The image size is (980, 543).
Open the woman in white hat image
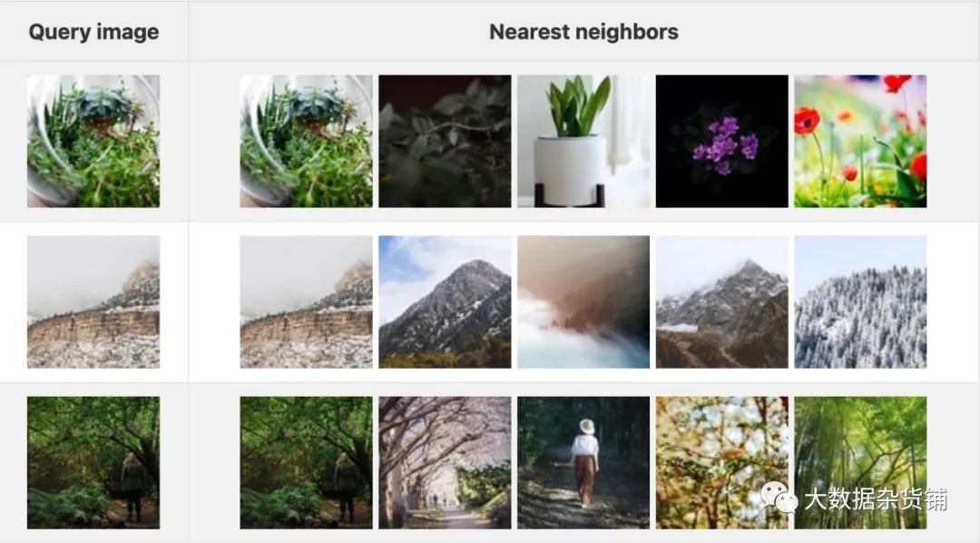point(583,462)
